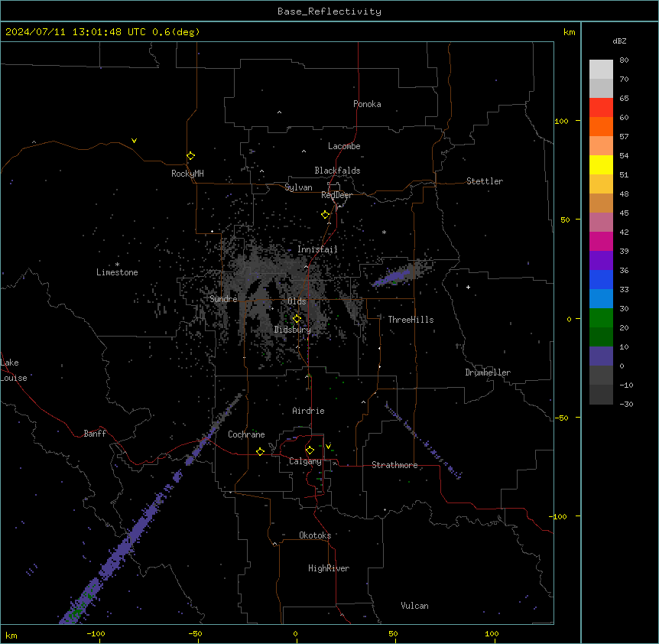This screenshot has width=659, height=644.
Task: Click the purple 36–39 dBZ legend swatch
Action: [601, 261]
